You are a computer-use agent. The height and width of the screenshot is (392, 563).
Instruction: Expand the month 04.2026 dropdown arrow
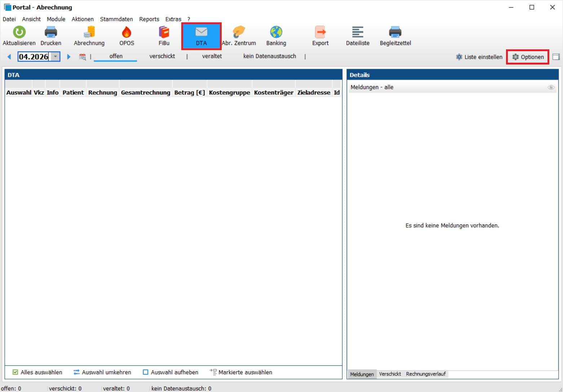[56, 57]
